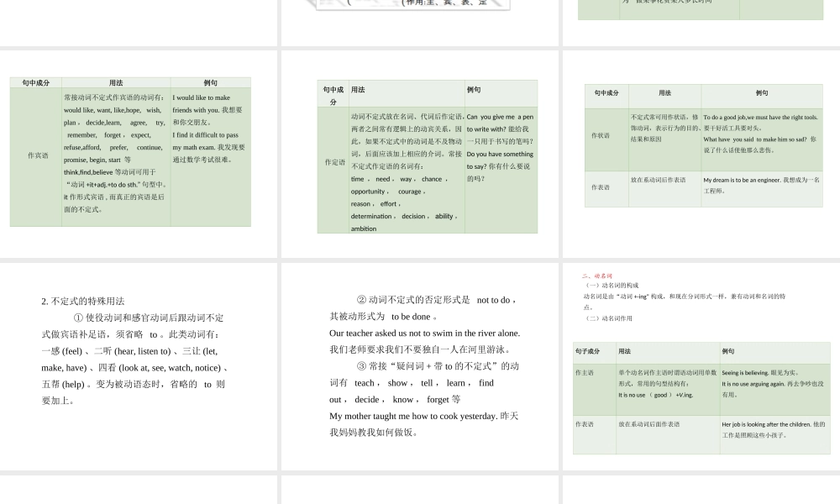Click 'refuse,afford, prefer, continue' line
The height and width of the screenshot is (504, 840).
click(113, 147)
